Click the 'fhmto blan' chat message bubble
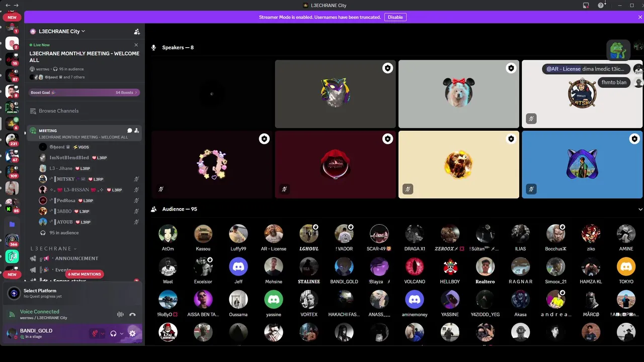644x362 pixels. [x=614, y=82]
